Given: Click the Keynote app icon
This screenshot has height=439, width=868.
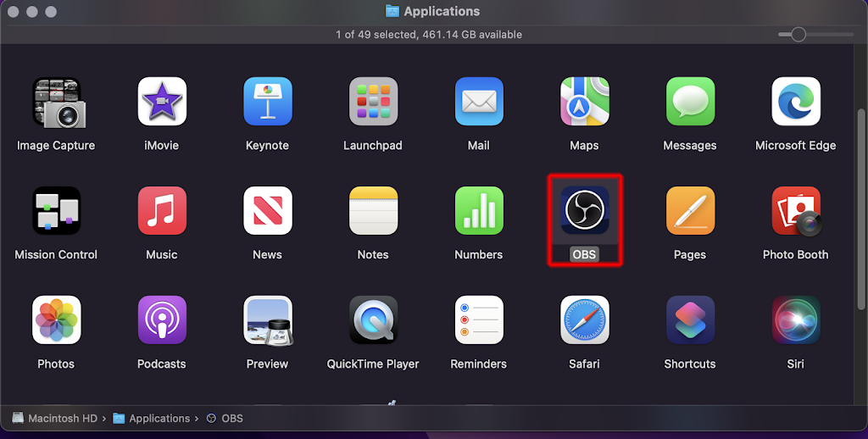Looking at the screenshot, I should pyautogui.click(x=267, y=102).
